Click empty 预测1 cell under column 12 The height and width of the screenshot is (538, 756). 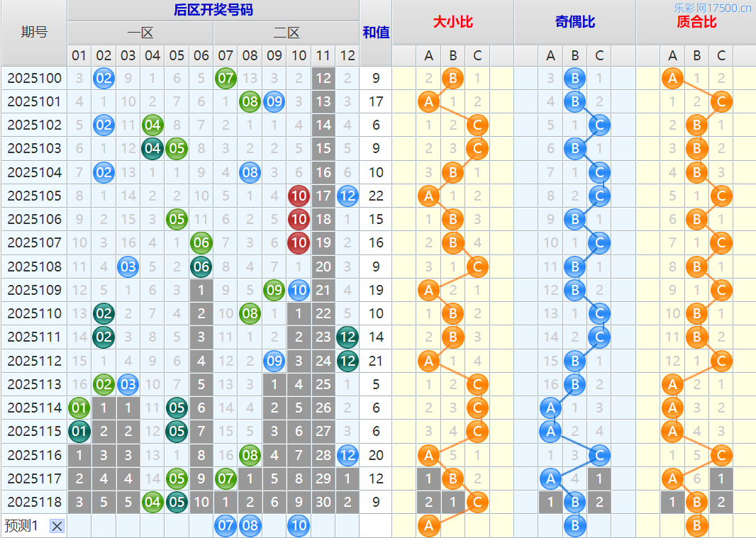[348, 526]
